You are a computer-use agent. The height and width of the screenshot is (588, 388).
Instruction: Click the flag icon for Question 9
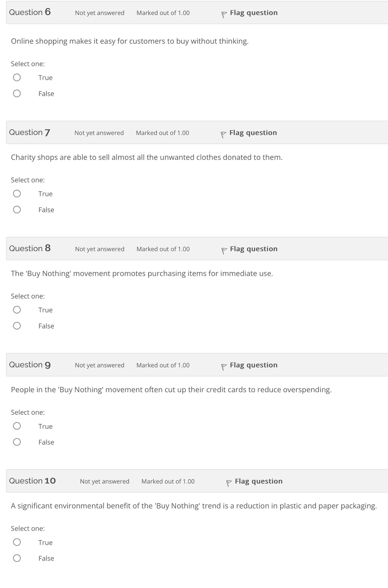224,366
